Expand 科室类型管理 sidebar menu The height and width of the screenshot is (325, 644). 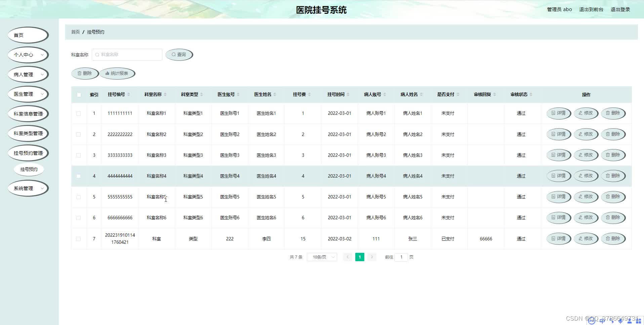[28, 133]
